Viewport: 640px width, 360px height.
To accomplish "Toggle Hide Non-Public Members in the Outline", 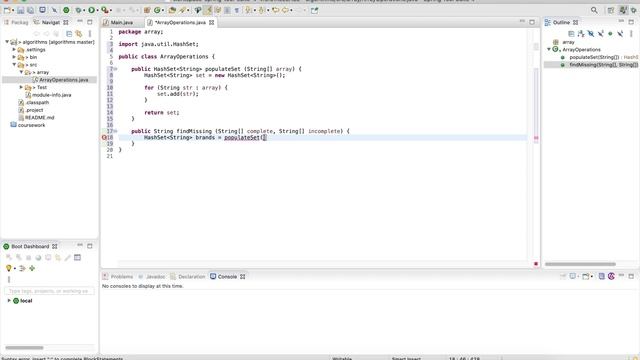I will [610, 34].
